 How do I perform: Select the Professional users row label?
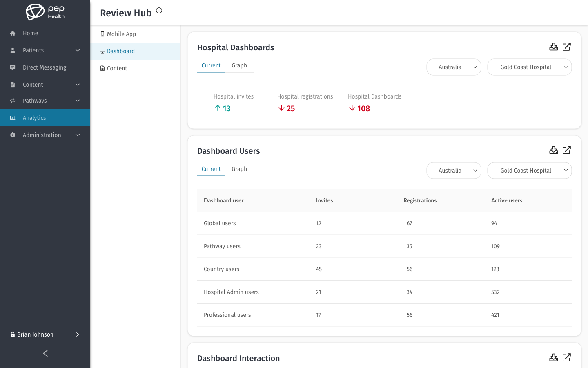click(227, 315)
